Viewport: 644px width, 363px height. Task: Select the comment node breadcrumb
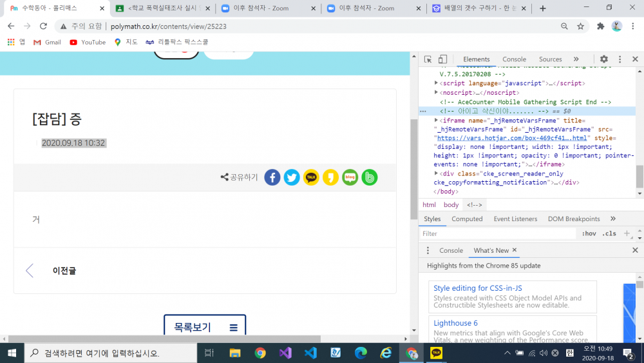474,205
